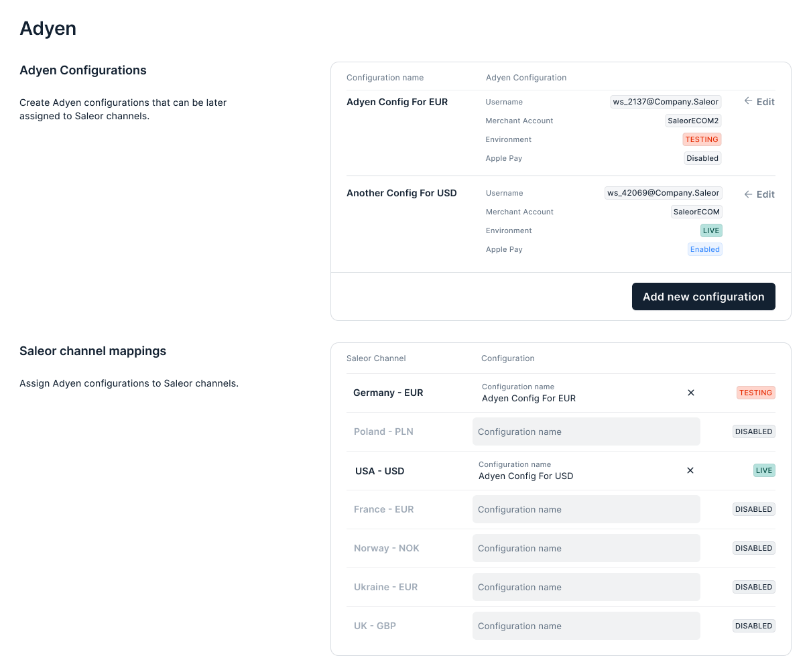Click the left-arrow icon beside Edit for USD config
811x672 pixels.
pyautogui.click(x=747, y=194)
